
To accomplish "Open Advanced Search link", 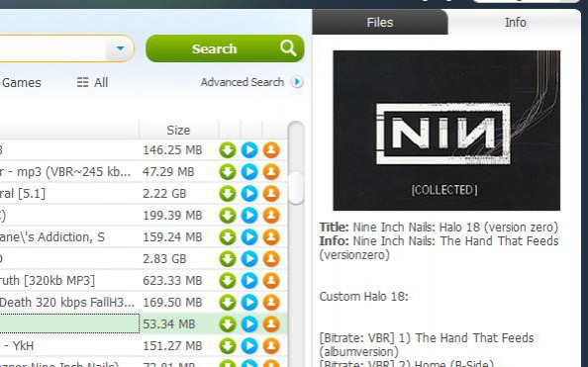I will coord(243,82).
